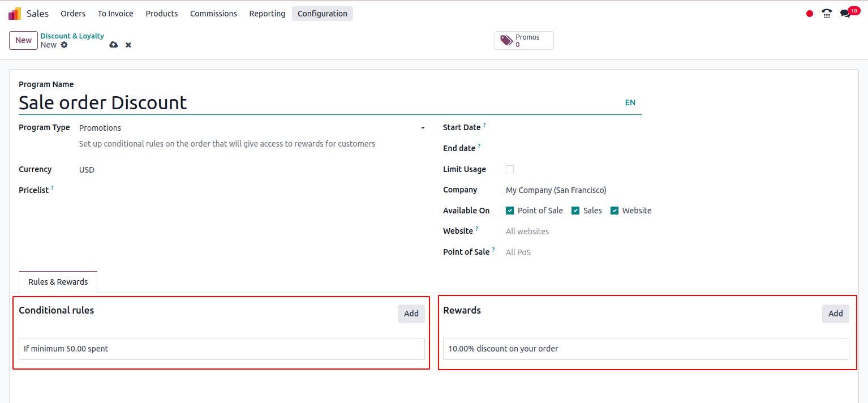Viewport: 868px width, 403px height.
Task: Show the Point of Sale field help question mark
Action: (493, 250)
